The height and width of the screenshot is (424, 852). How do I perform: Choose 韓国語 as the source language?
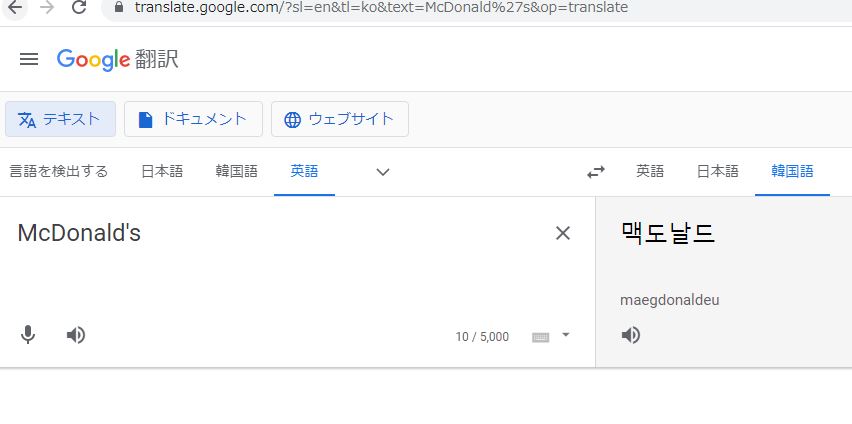[x=236, y=171]
